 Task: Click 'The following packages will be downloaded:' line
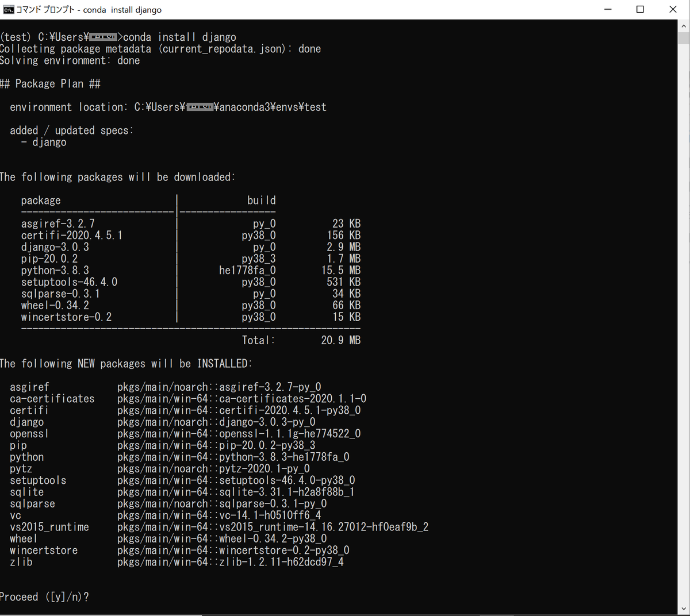(x=117, y=177)
